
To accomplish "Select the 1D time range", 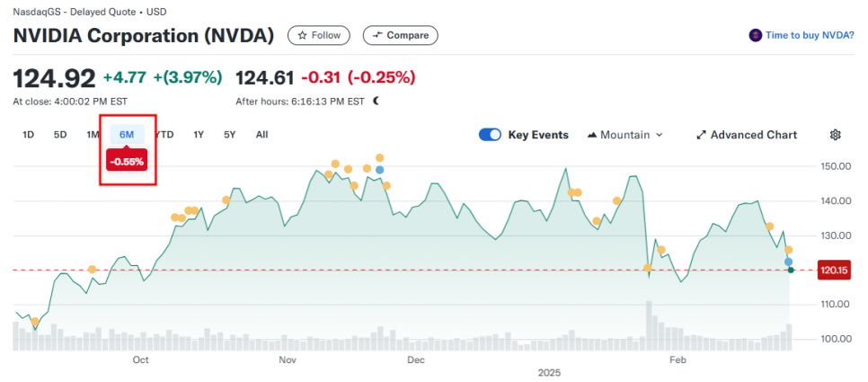I will 28,135.
